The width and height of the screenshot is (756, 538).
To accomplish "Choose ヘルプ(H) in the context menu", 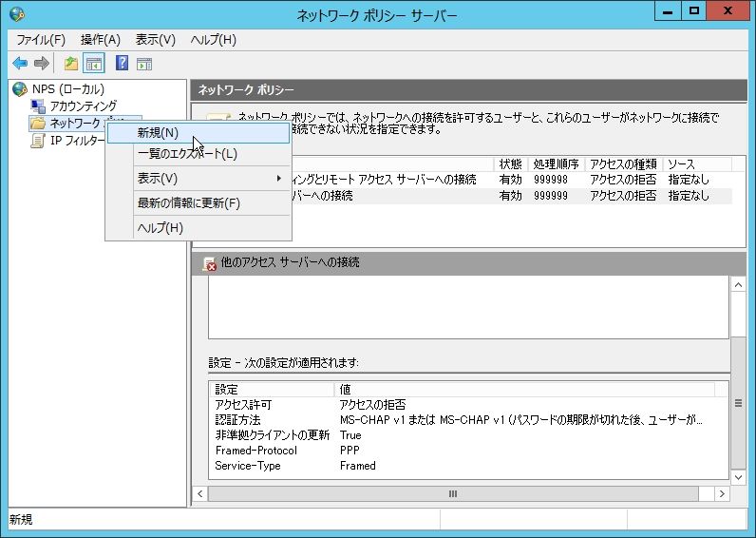I will pos(198,228).
